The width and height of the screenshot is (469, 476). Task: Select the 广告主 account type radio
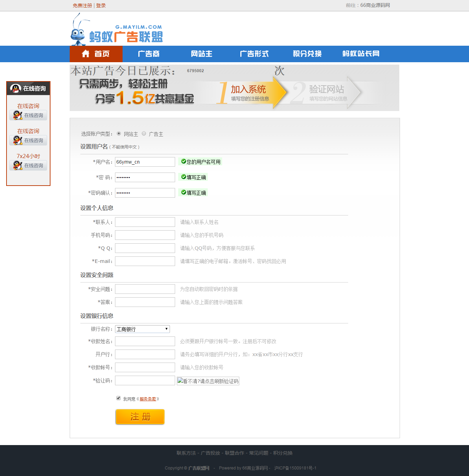[x=144, y=134]
